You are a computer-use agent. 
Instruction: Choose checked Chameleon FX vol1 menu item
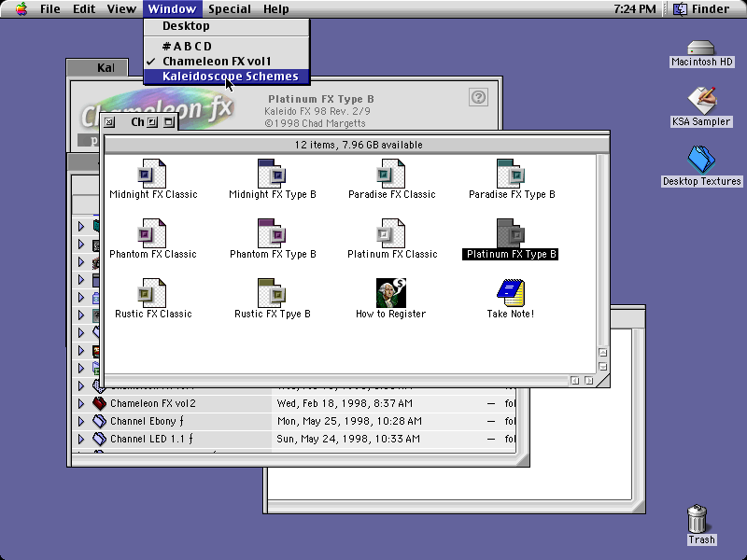[227, 62]
